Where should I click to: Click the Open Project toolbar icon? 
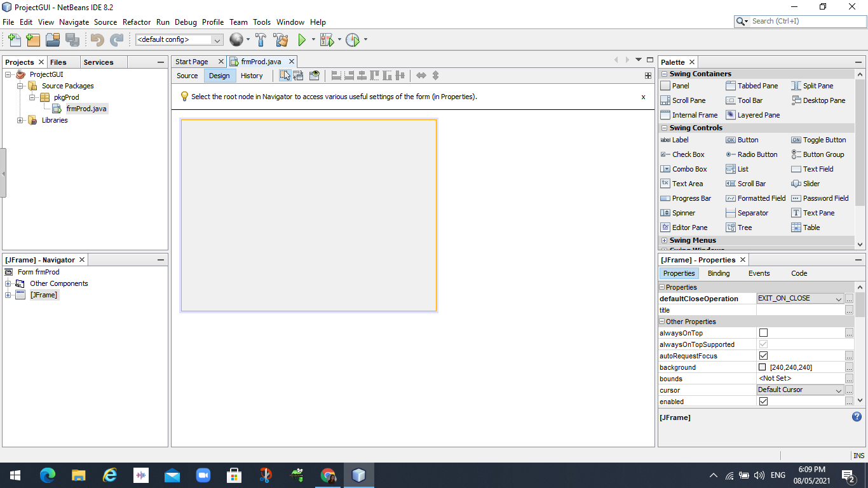click(53, 39)
